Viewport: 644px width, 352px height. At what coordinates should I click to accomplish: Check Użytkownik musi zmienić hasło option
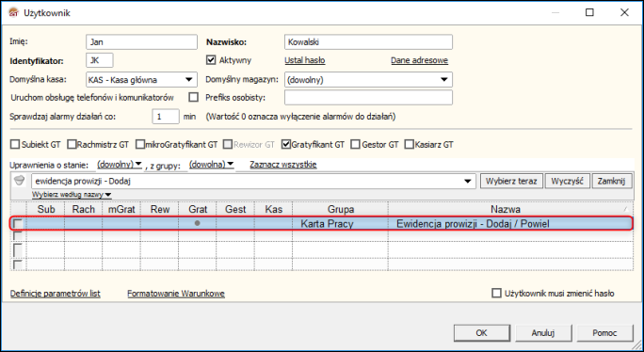pyautogui.click(x=496, y=294)
